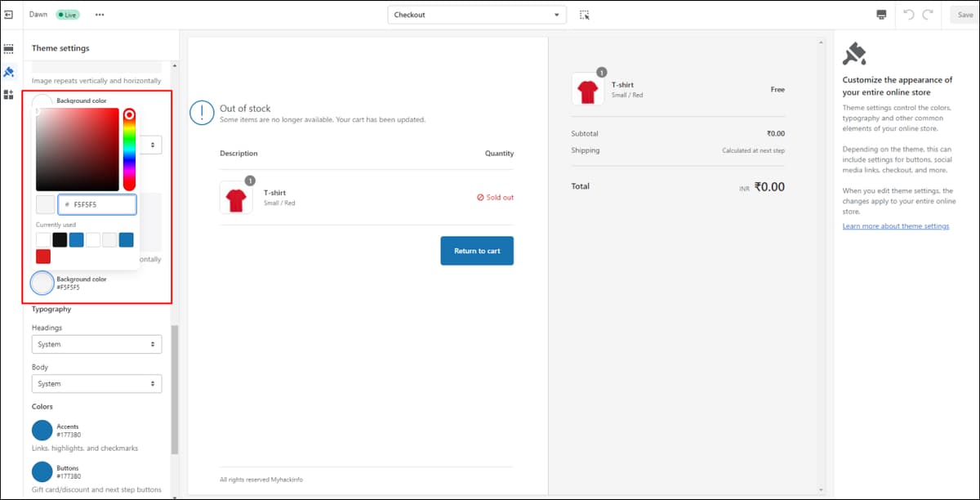Click the Sold out prohibited icon
Viewport: 980px width, 500px height.
coord(481,197)
